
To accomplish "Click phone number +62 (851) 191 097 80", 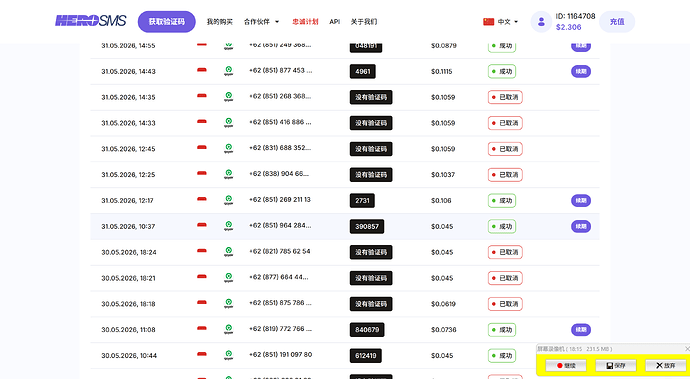I will coord(281,354).
